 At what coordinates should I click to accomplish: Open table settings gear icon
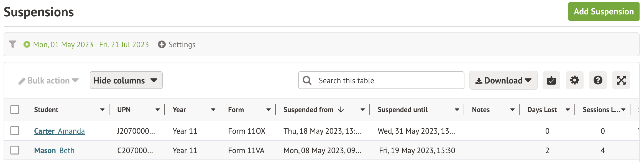[574, 80]
